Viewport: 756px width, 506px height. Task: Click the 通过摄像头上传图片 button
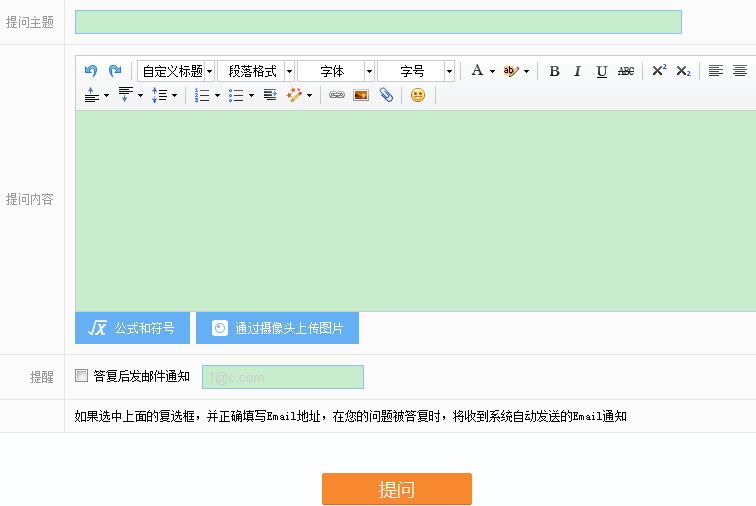click(x=277, y=328)
